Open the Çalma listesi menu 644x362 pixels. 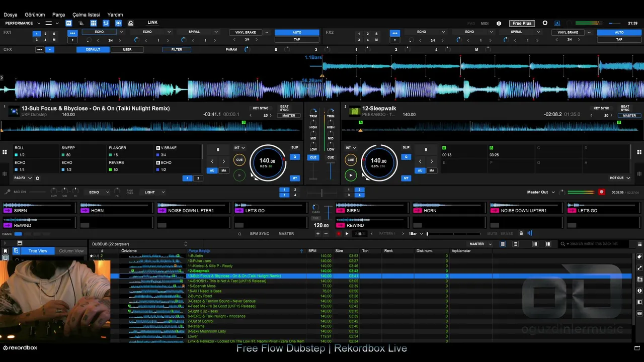point(86,15)
